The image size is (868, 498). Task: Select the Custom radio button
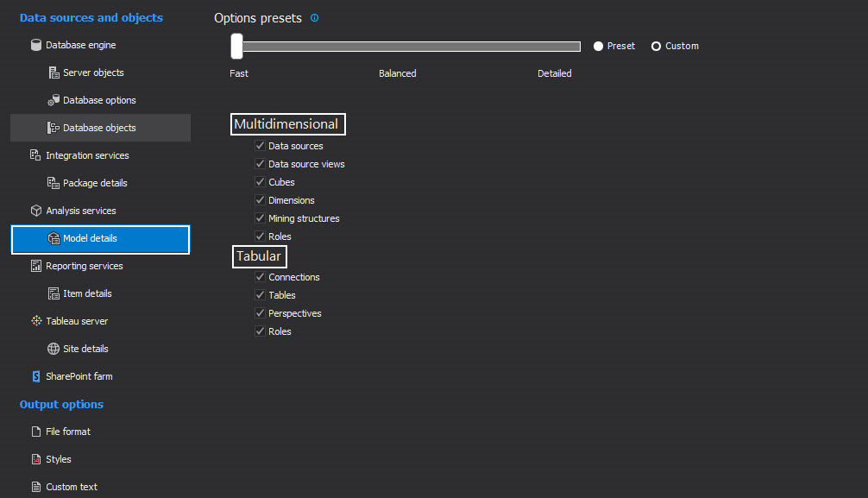tap(656, 46)
